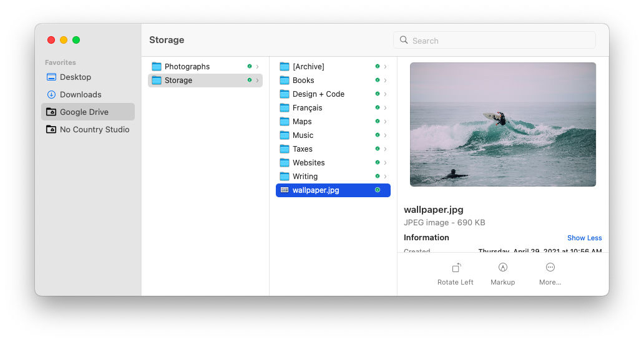Click the More actions icon
The image size is (644, 342).
550,268
